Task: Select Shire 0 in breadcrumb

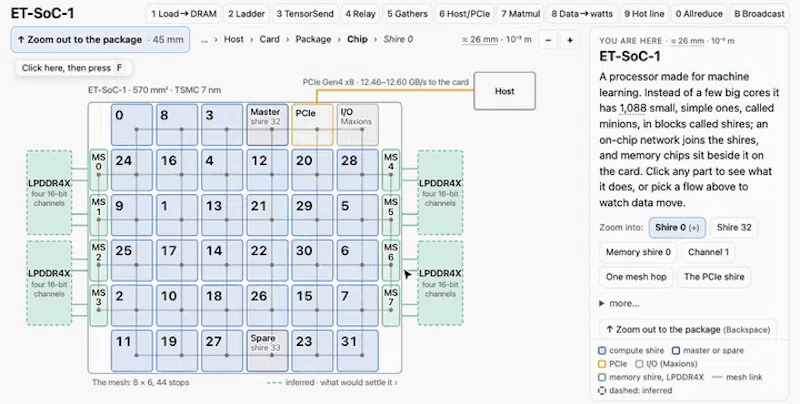Action: coord(398,39)
